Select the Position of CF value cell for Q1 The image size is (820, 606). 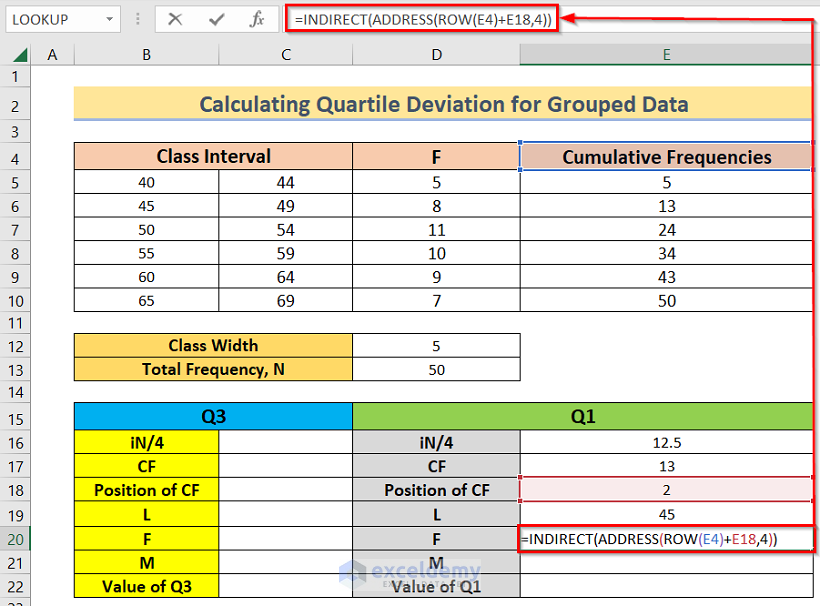point(666,490)
